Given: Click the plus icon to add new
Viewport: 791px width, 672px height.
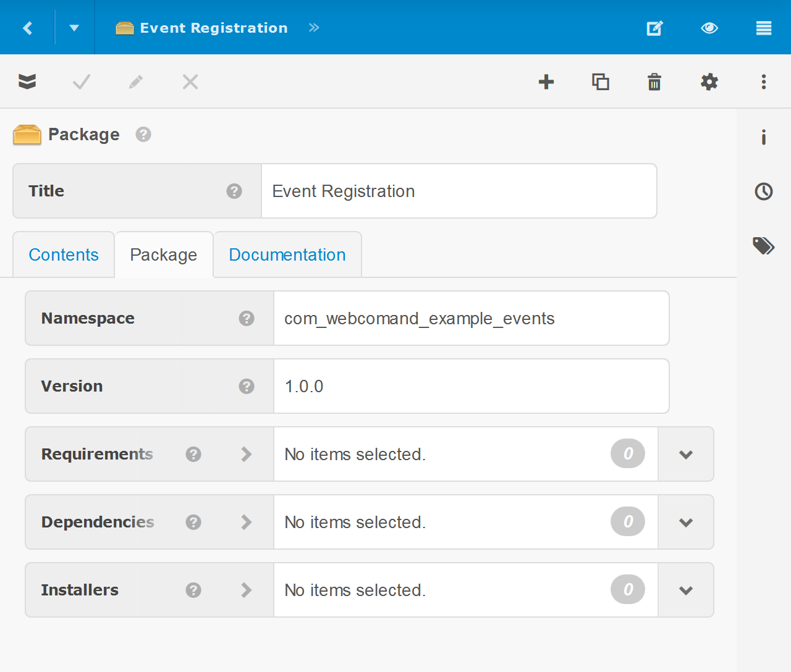Looking at the screenshot, I should (x=546, y=82).
